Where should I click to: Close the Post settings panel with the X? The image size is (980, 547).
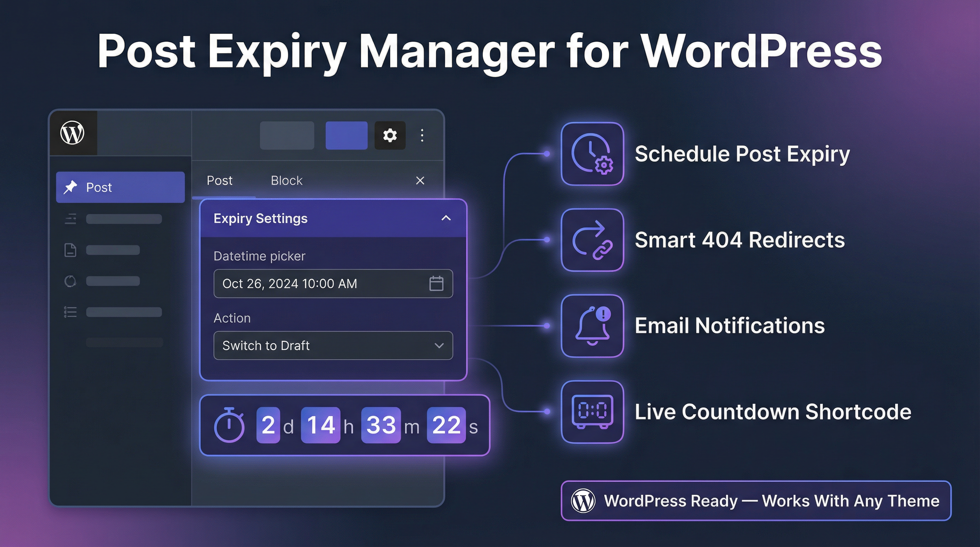[x=419, y=181]
